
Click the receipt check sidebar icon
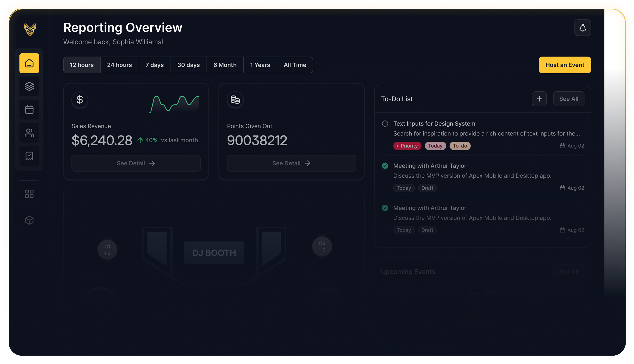[x=29, y=156]
